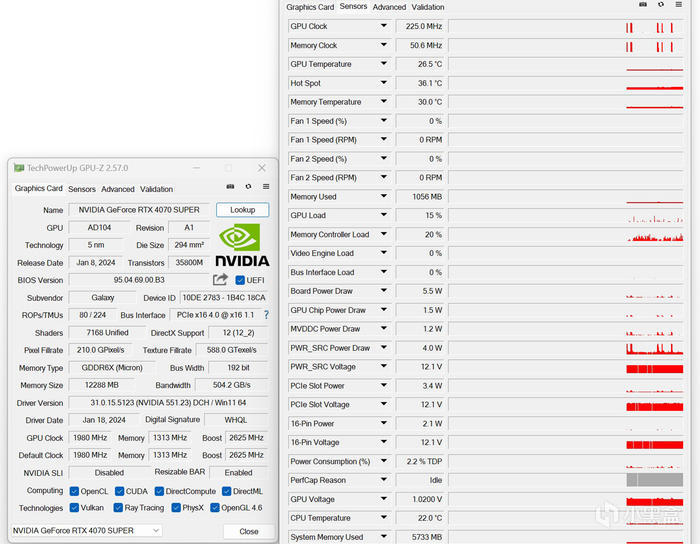Screen dimensions: 700x544
Task: Open the 16-Pin Power sensor dropdown
Action: click(x=383, y=423)
